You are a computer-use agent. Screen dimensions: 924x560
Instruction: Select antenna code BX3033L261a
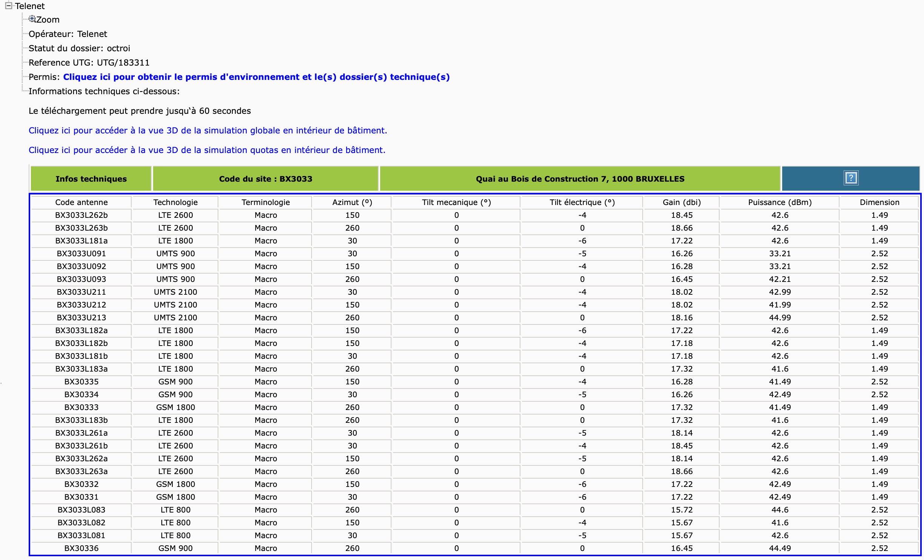tap(81, 433)
